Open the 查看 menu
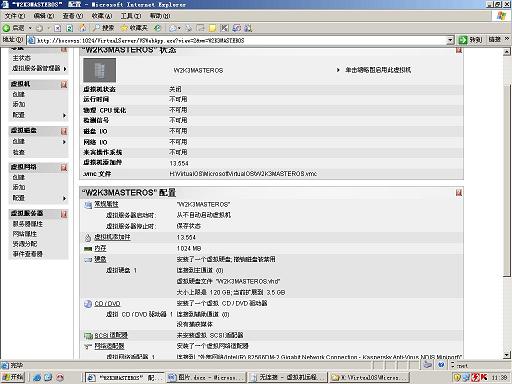 pyautogui.click(x=73, y=16)
